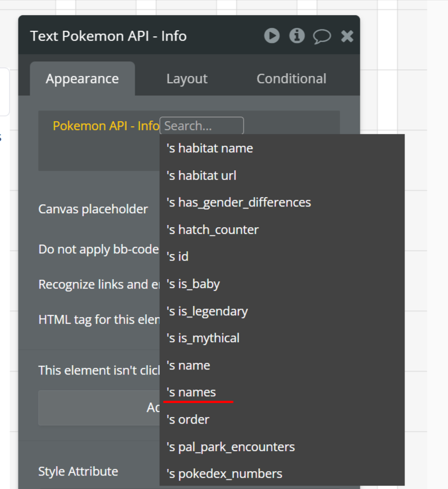448x489 pixels.
Task: Click the Text Pokemon API - Info title
Action: coord(108,36)
